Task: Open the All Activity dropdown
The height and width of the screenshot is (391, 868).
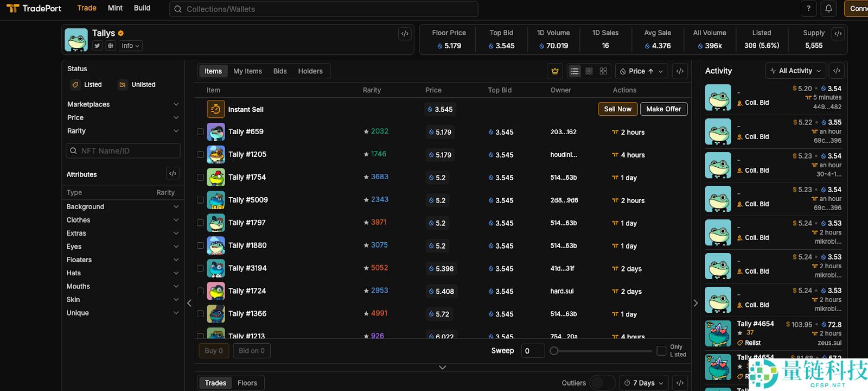Action: tap(795, 71)
